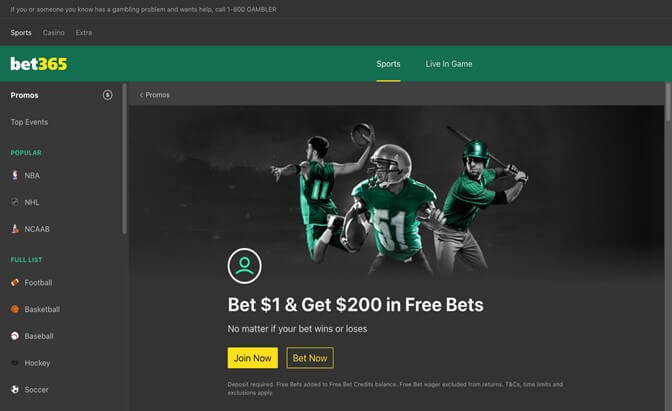Viewport: 672px width, 411px height.
Task: Open the Casino section in top bar
Action: [x=54, y=33]
